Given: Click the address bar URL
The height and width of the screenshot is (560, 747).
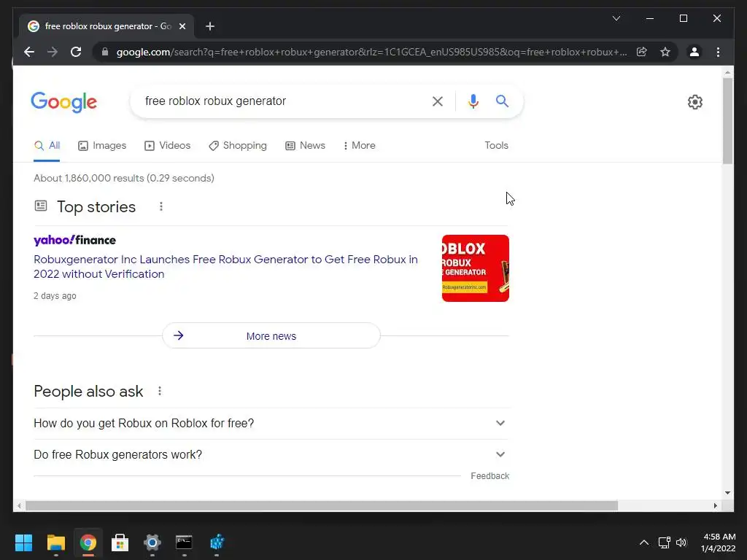Looking at the screenshot, I should point(371,52).
